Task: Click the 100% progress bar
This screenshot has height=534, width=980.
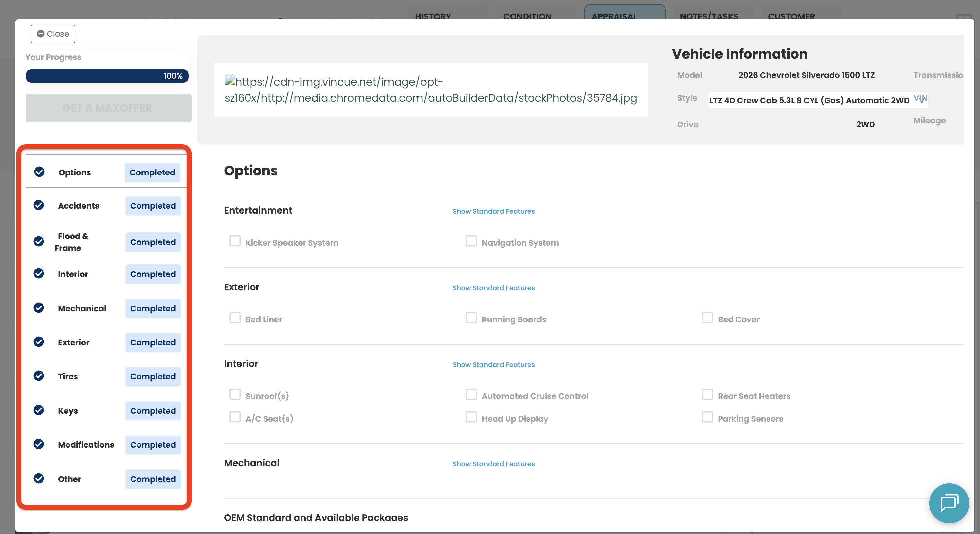Action: [x=107, y=76]
